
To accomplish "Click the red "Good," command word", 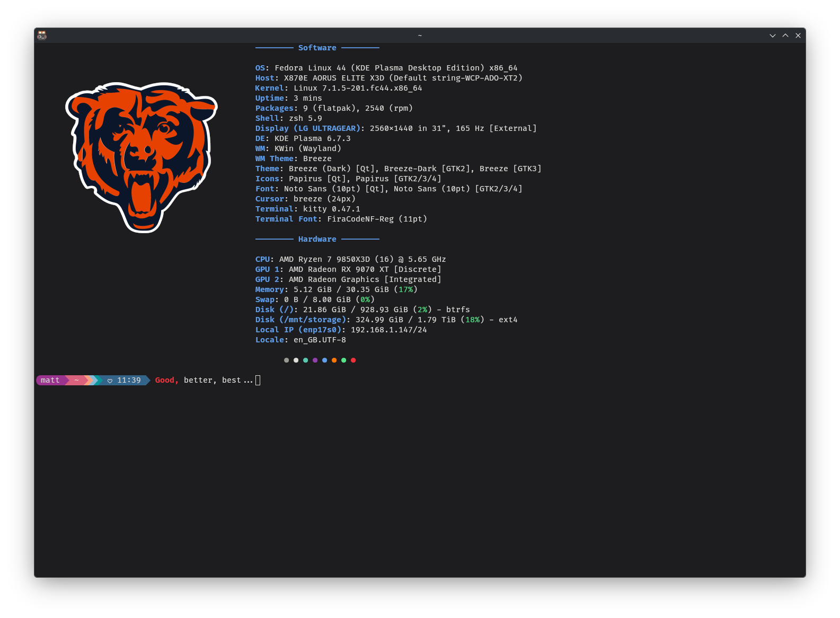I will click(167, 380).
